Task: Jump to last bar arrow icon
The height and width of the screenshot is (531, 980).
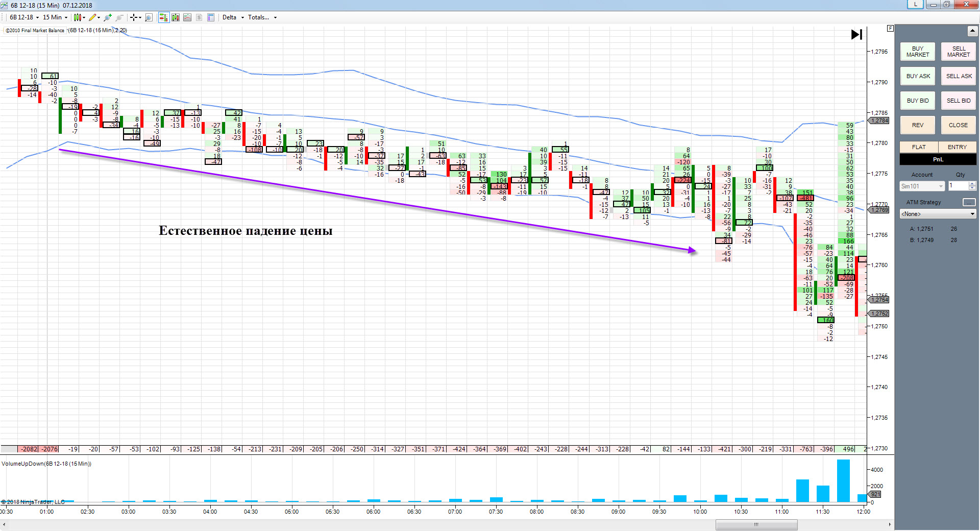Action: [856, 35]
